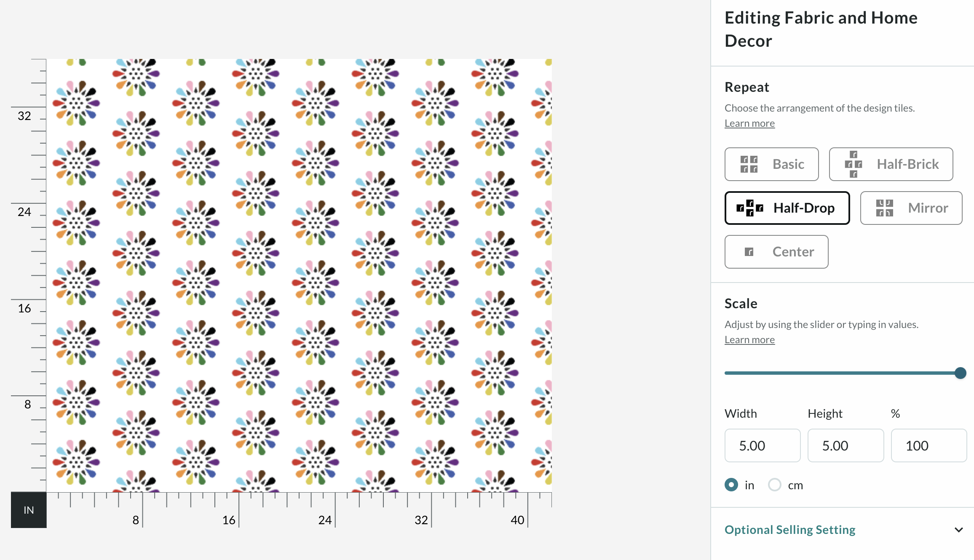
Task: Click the Half-Drop repeat icon
Action: (750, 208)
